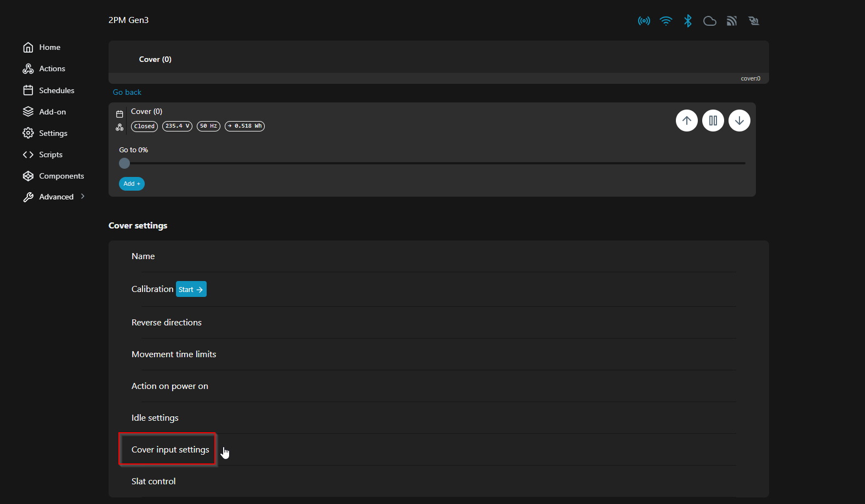The height and width of the screenshot is (504, 865).
Task: Start cover calibration
Action: tap(191, 289)
